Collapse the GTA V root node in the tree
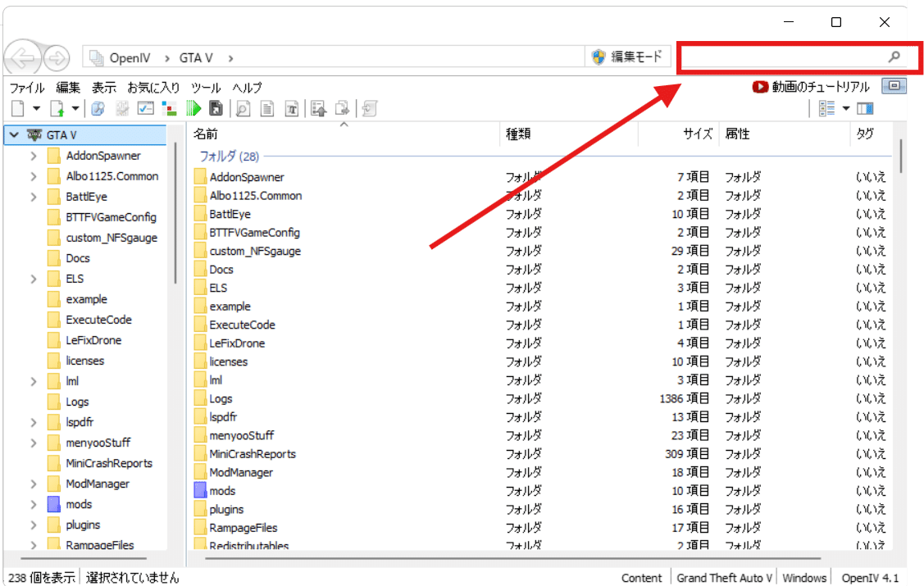The height and width of the screenshot is (586, 924). pyautogui.click(x=14, y=135)
